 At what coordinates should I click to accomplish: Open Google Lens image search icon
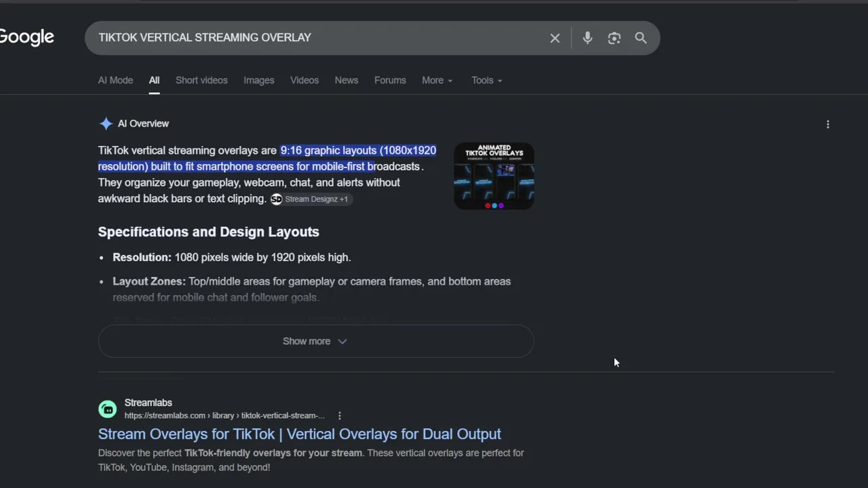(614, 38)
